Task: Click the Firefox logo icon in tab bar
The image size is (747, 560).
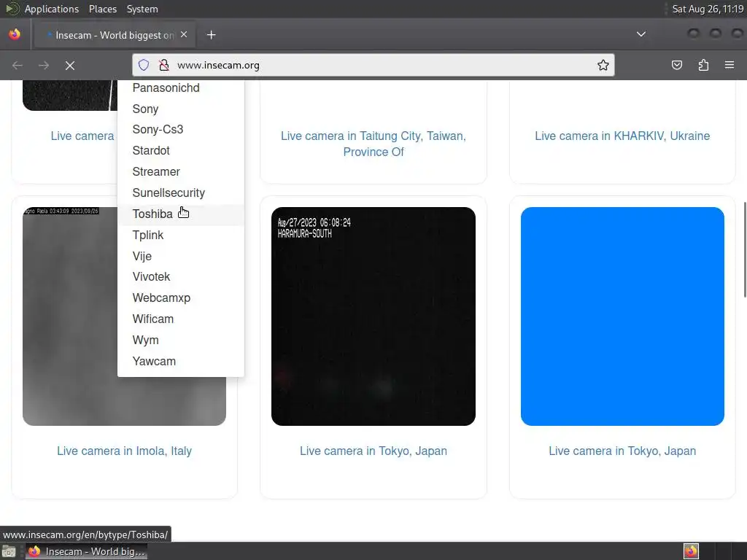Action: [15, 34]
